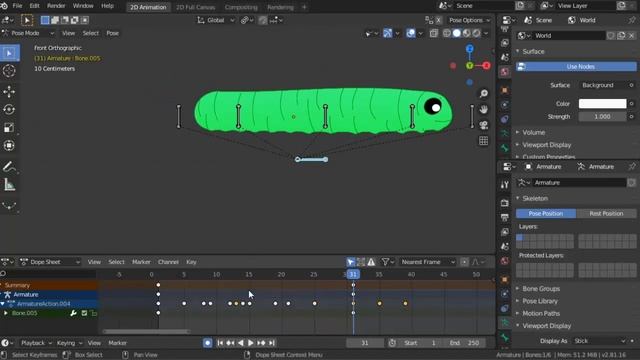Screen dimensions: 640x360
Task: Click the red X axis gizmo handle
Action: click(486, 65)
